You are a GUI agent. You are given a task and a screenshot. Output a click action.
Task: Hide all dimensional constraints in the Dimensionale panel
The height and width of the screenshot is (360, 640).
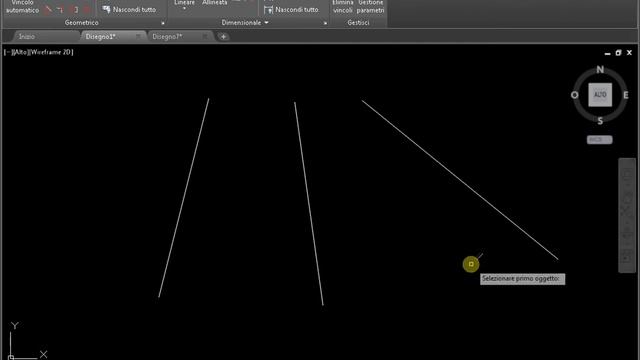click(291, 9)
